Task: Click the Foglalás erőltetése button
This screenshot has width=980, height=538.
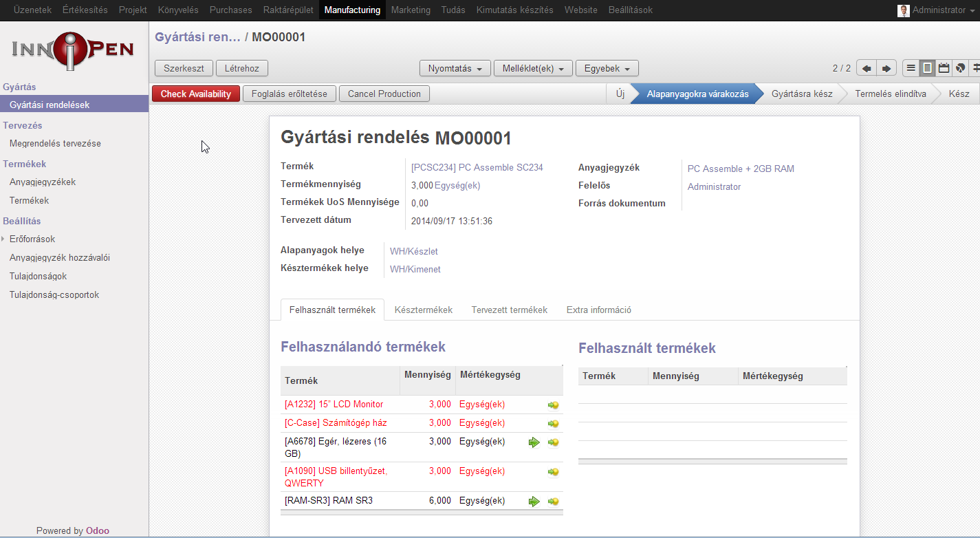Action: pyautogui.click(x=290, y=94)
